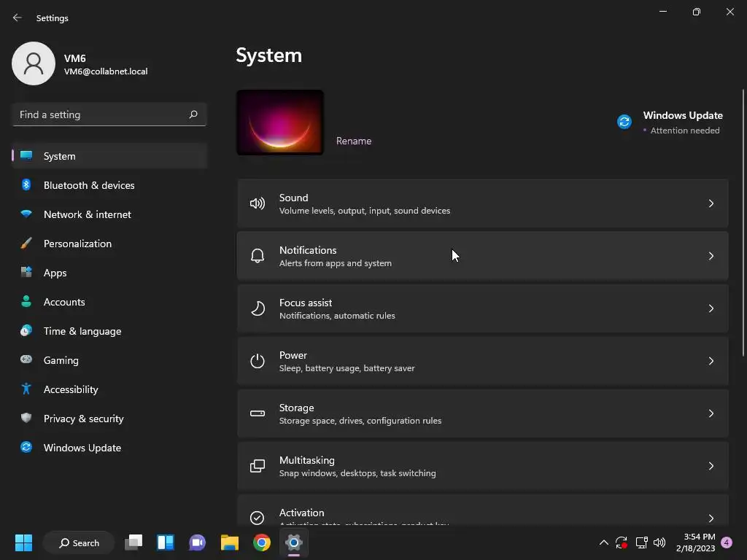Click the Rename link
This screenshot has width=747, height=560.
pyautogui.click(x=354, y=141)
